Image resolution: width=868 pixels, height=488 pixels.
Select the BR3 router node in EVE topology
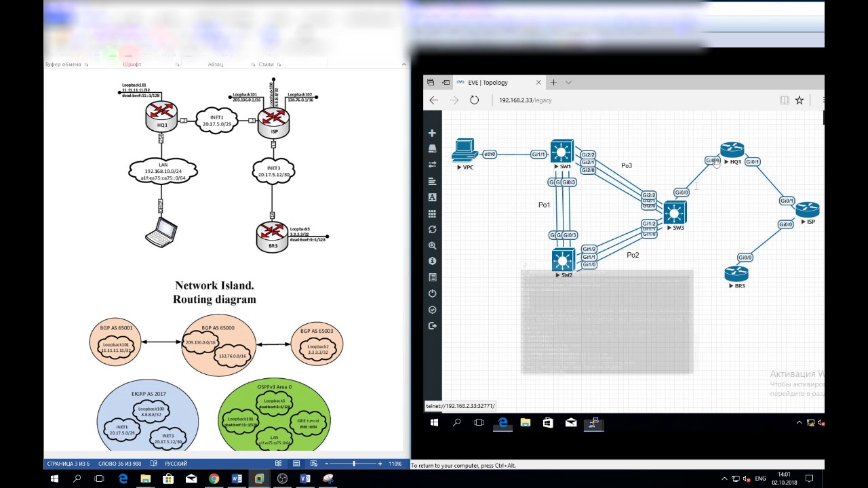click(x=736, y=273)
